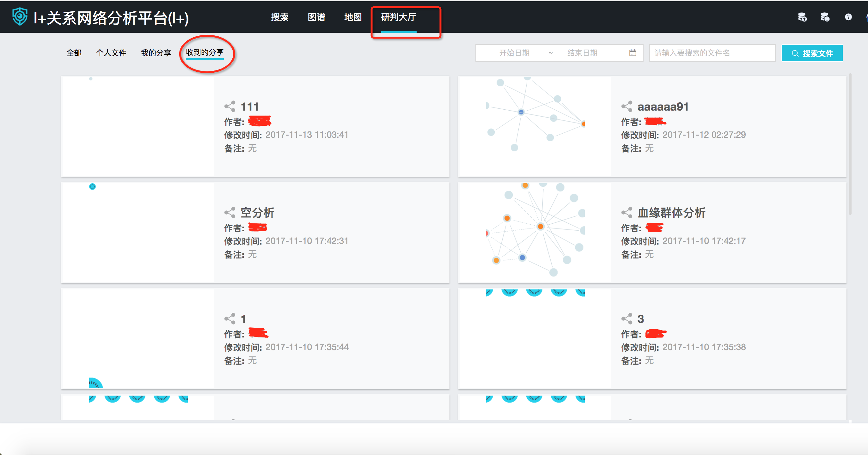The width and height of the screenshot is (868, 455).
Task: Click modified time 2017-11-10 17:35:38
Action: [704, 347]
